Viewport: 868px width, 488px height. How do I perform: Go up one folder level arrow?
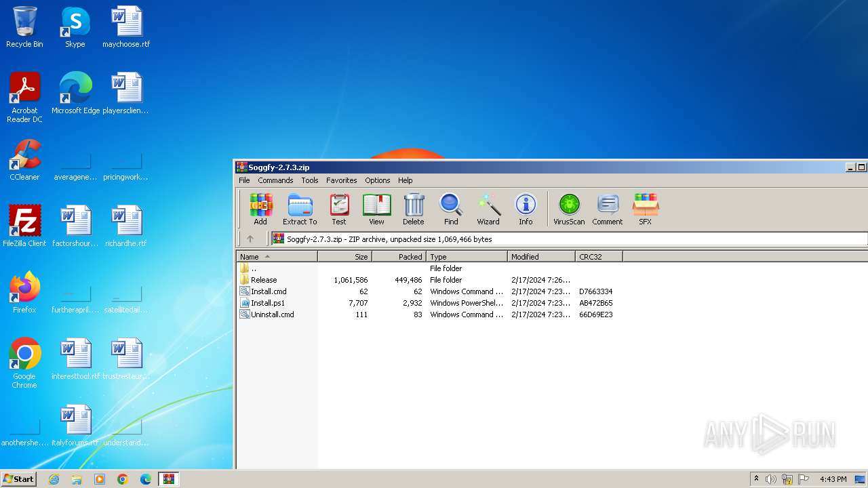click(x=250, y=239)
